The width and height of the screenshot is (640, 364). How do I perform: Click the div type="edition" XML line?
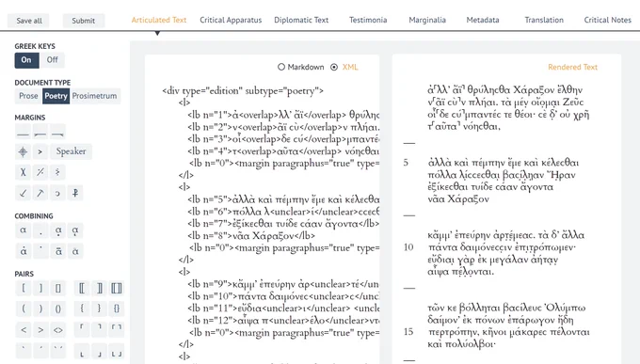tap(243, 90)
